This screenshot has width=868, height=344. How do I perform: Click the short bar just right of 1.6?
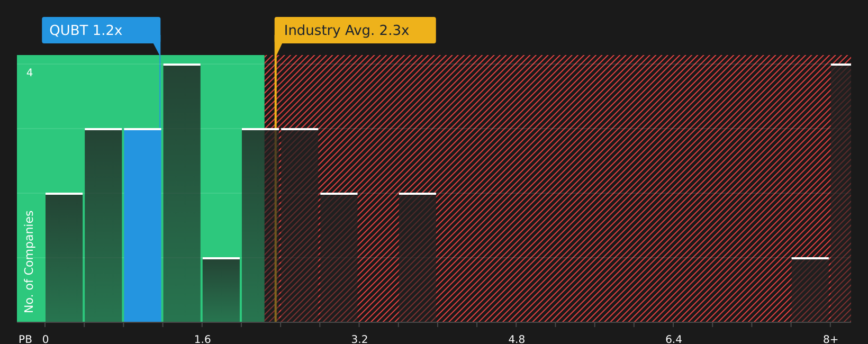pos(221,289)
